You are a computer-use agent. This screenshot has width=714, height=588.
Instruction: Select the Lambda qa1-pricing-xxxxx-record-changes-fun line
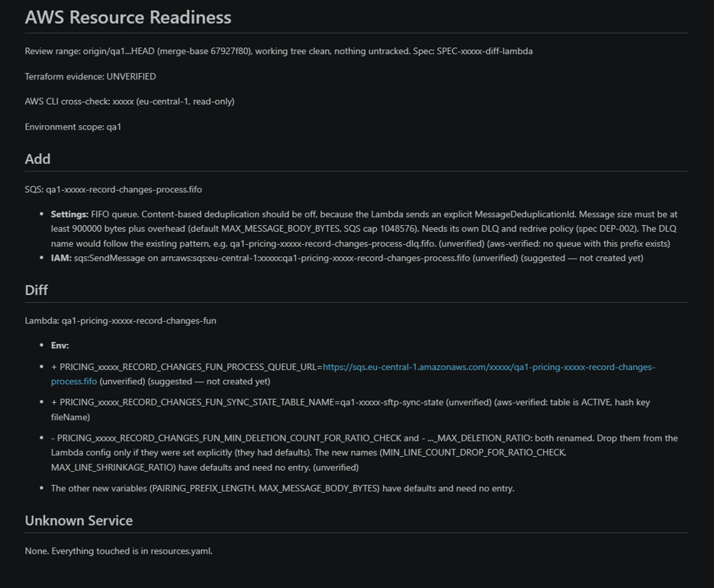point(121,320)
